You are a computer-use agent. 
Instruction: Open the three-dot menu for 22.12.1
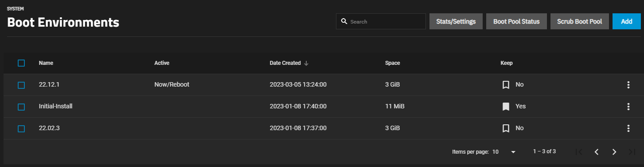[x=628, y=85]
